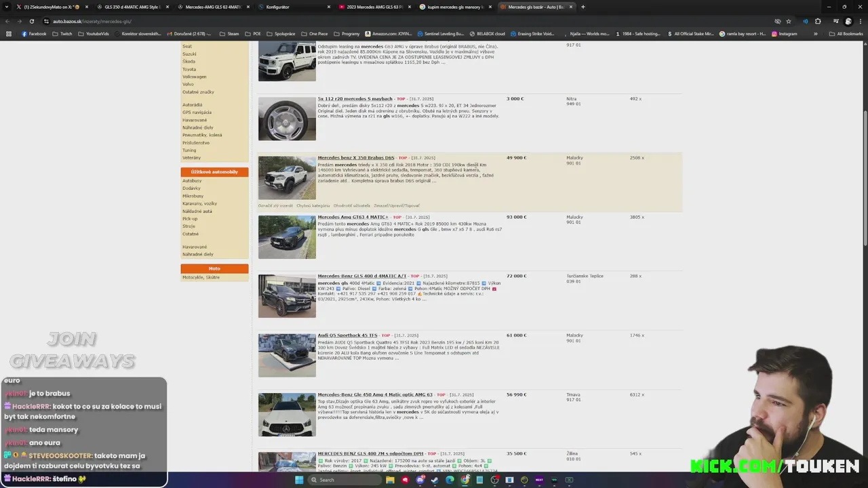Open white Gle 450 listing thumbnail

(287, 414)
